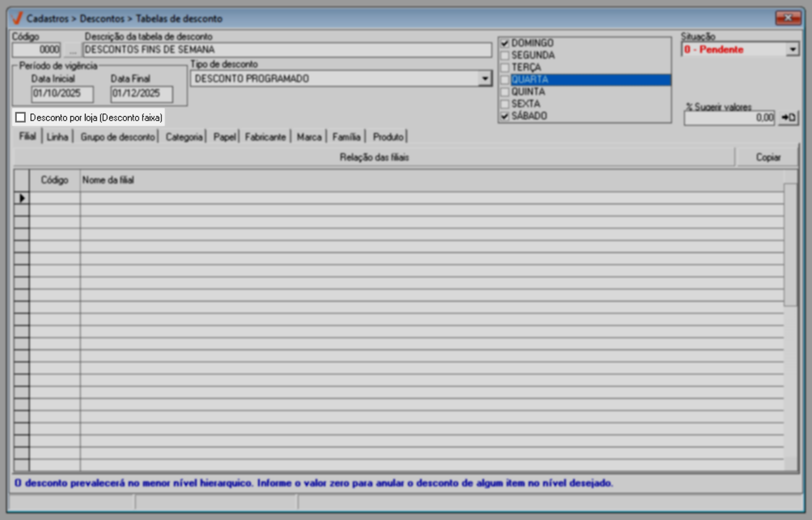Check the highlighted QUARTA checkbox
812x520 pixels.
tap(505, 80)
